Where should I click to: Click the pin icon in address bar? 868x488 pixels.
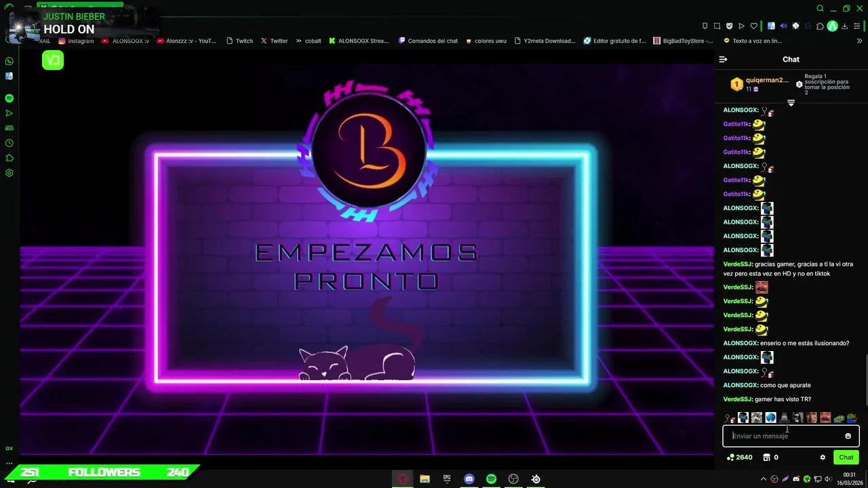pyautogui.click(x=705, y=26)
